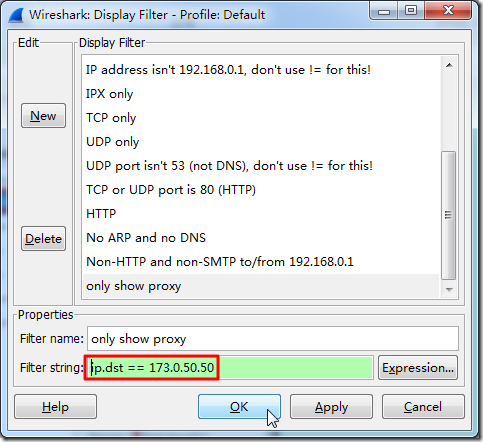This screenshot has height=442, width=483.
Task: Select 'TCP or UDP port is 80 (HTTP)' filter
Action: [261, 190]
